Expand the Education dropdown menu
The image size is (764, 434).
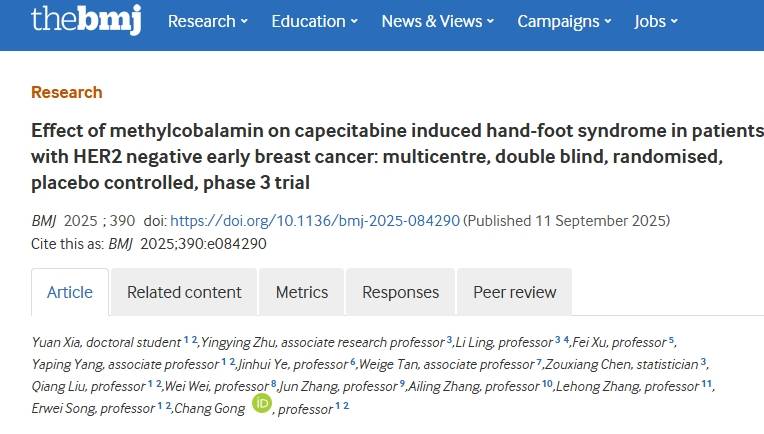[x=314, y=21]
